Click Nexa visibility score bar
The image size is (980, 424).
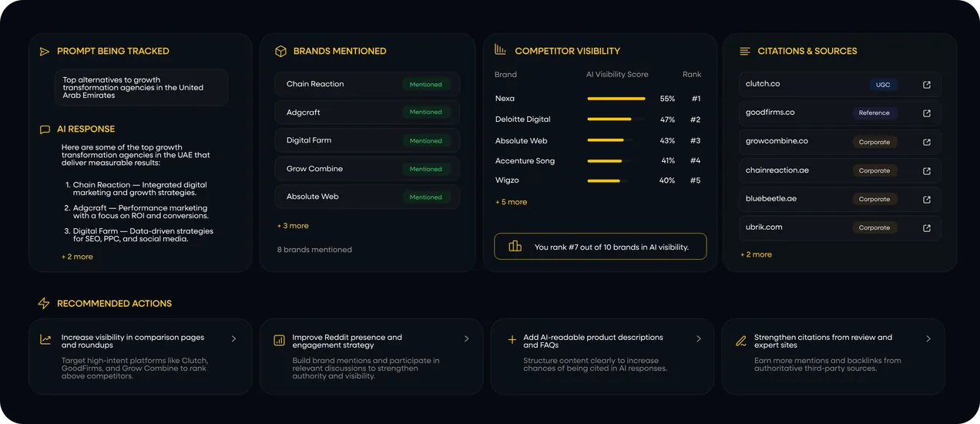click(616, 99)
